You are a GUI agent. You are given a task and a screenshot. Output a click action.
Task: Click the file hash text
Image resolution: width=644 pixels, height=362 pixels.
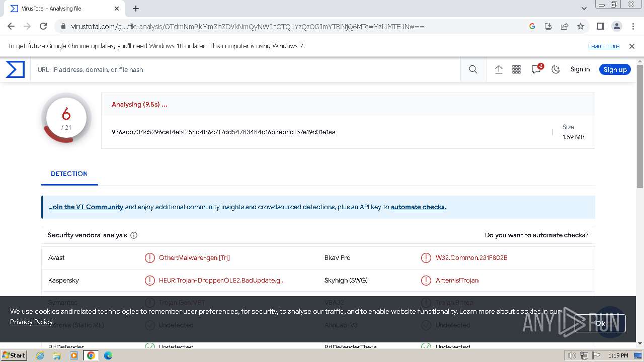tap(223, 132)
